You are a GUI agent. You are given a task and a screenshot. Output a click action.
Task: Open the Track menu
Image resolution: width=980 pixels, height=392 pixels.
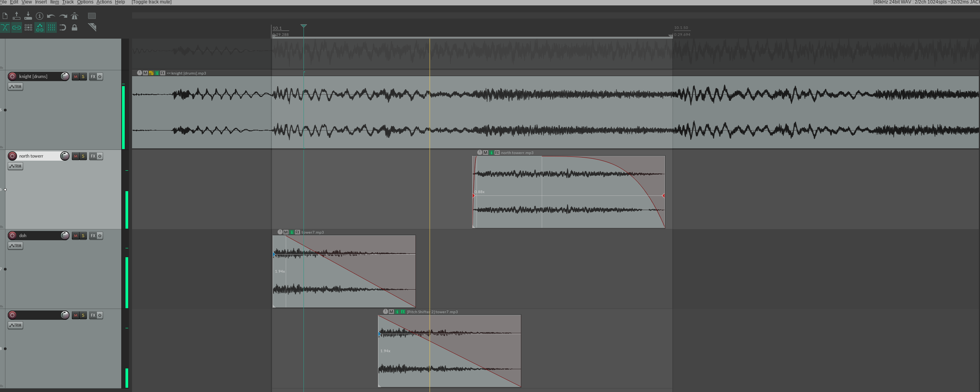click(68, 2)
